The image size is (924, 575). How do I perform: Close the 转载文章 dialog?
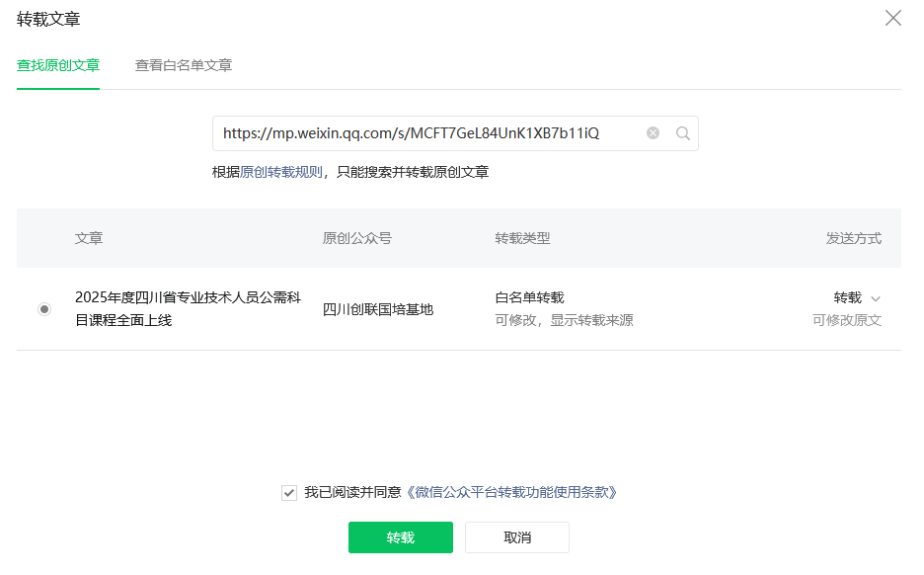click(892, 19)
